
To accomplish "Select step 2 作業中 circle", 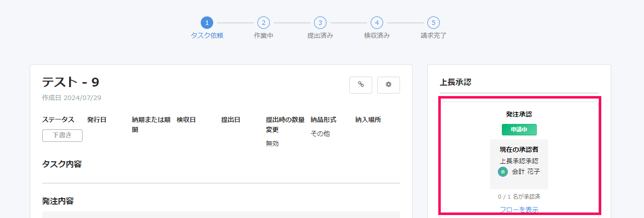I will click(x=263, y=22).
